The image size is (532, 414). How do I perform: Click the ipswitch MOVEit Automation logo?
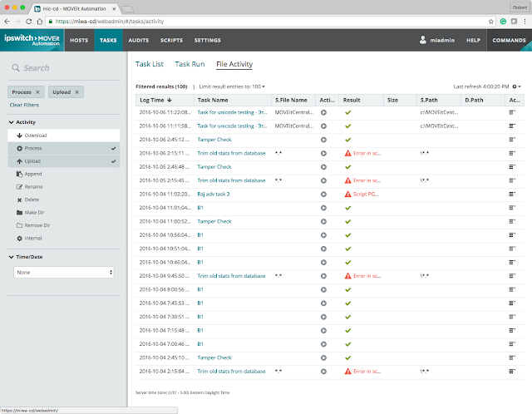pos(32,40)
